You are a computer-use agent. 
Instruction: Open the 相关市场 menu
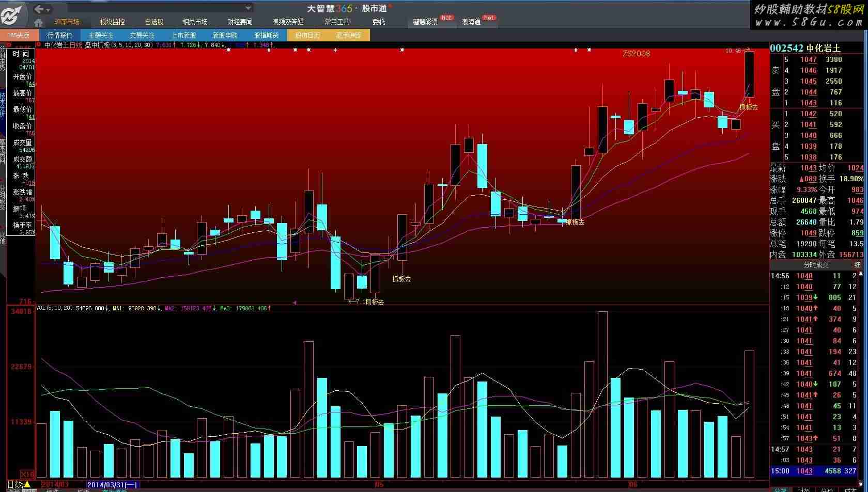pos(195,22)
